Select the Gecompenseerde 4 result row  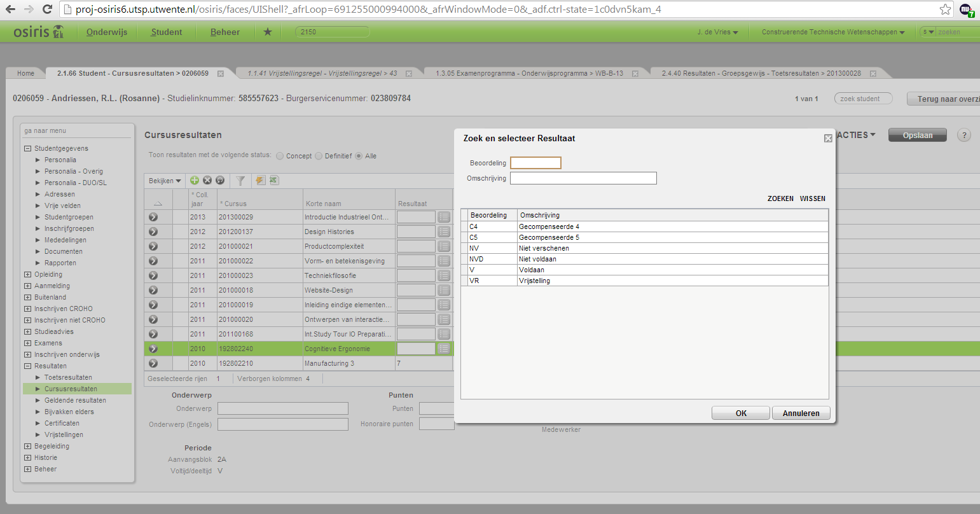click(x=645, y=226)
